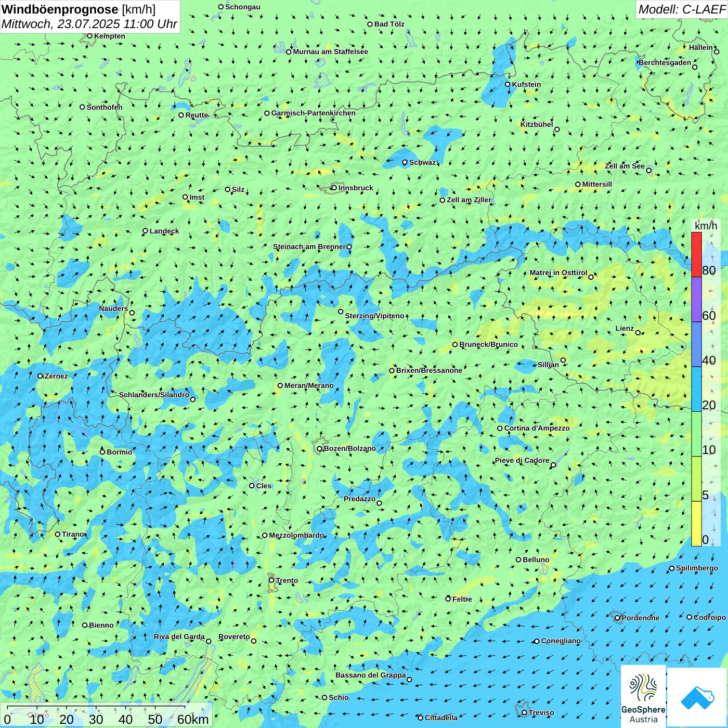Click the Brixen/Bressanone label
728x728 pixels.
click(x=429, y=370)
